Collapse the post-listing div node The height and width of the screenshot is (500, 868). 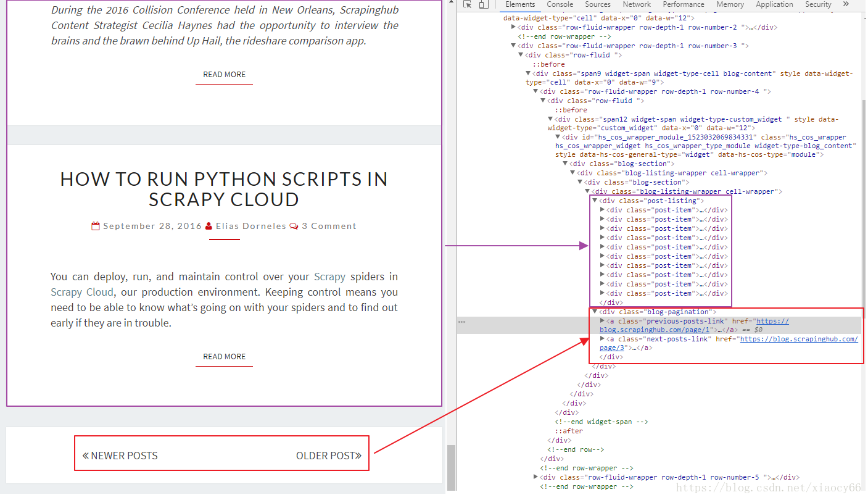[595, 201]
